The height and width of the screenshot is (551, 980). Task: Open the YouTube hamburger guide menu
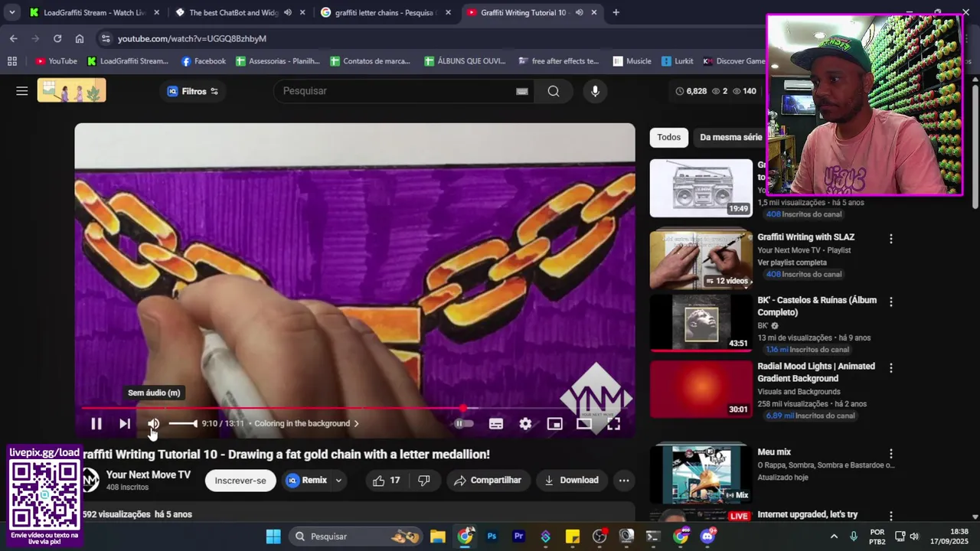pyautogui.click(x=22, y=91)
